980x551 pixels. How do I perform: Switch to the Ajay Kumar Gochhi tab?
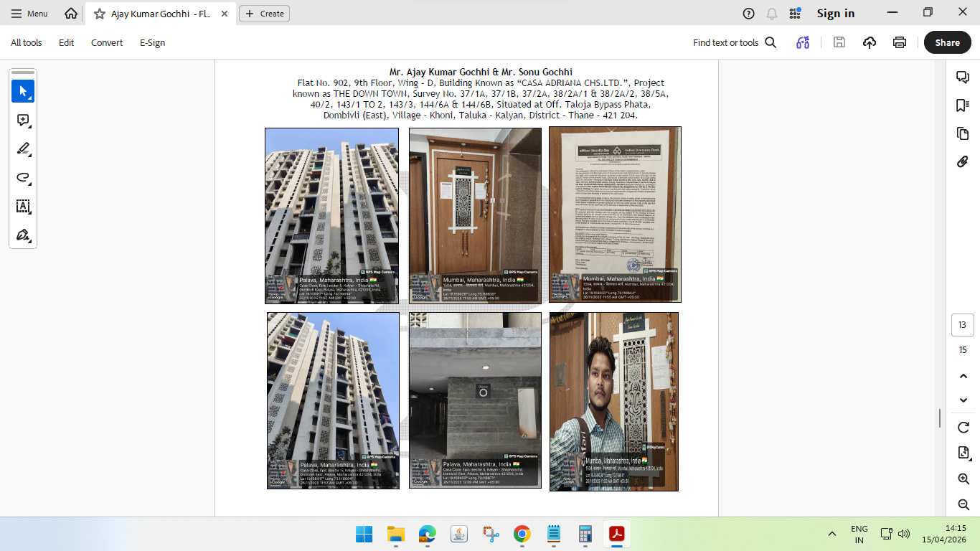tap(159, 14)
